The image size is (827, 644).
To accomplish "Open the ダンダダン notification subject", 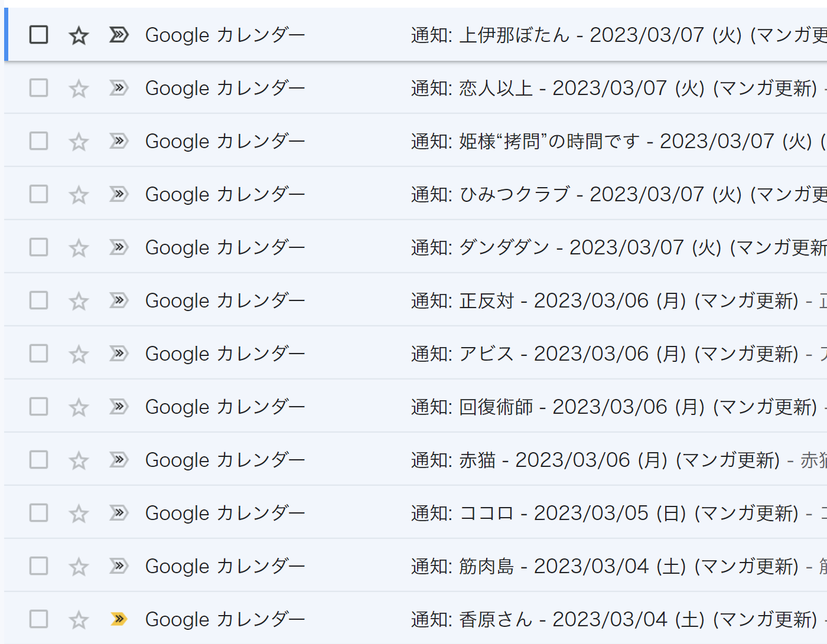I will pos(618,247).
